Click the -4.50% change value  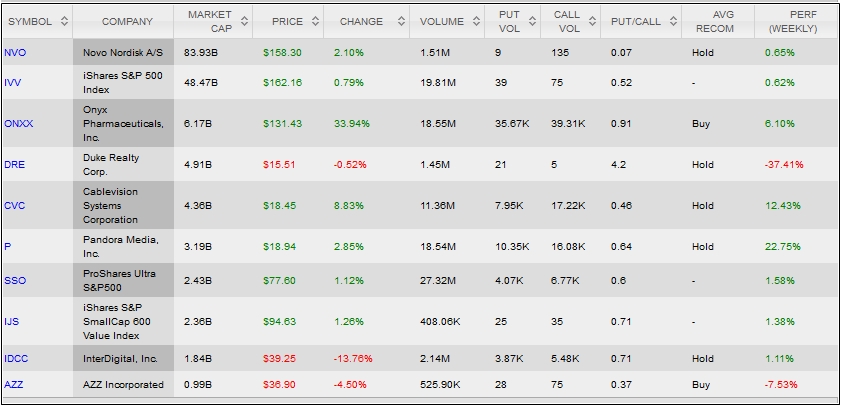tap(350, 385)
